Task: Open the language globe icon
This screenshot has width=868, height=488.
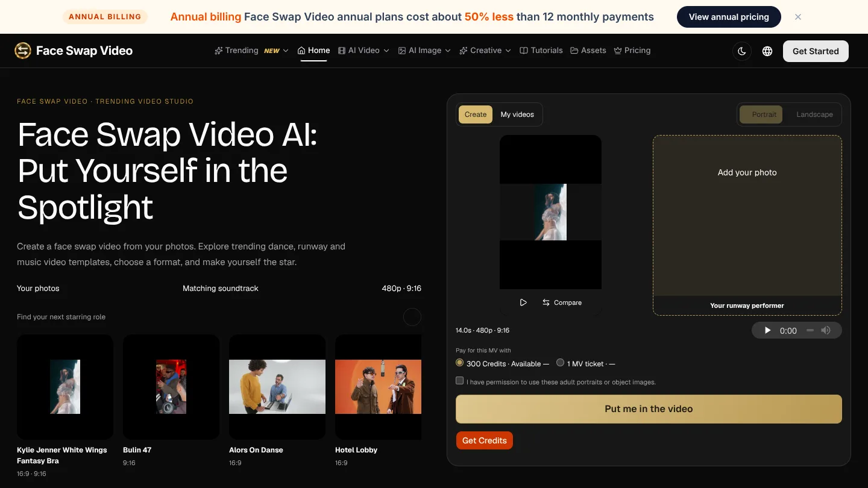Action: point(767,51)
